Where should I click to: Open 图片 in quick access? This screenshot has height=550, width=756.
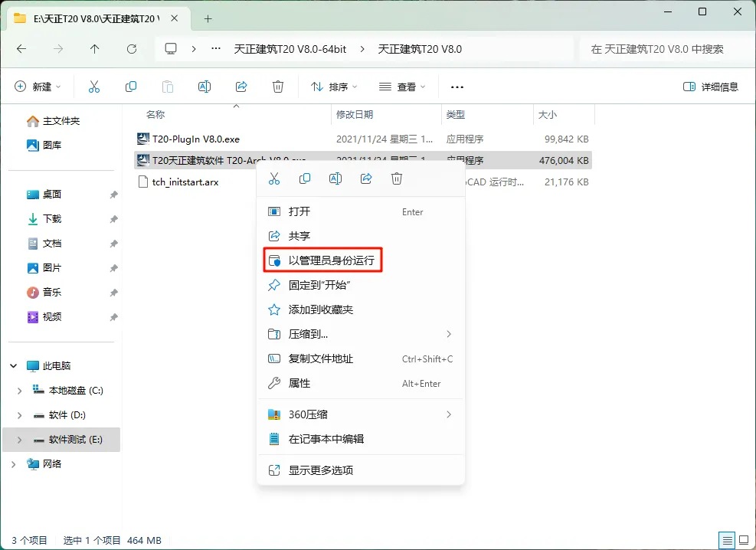pyautogui.click(x=44, y=268)
